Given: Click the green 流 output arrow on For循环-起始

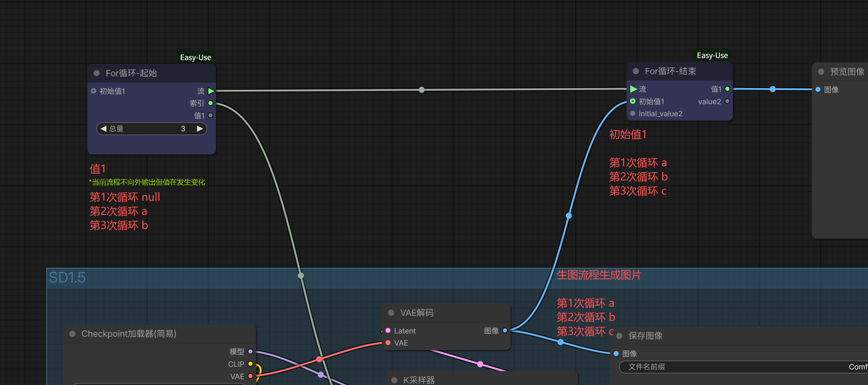Looking at the screenshot, I should [x=211, y=91].
